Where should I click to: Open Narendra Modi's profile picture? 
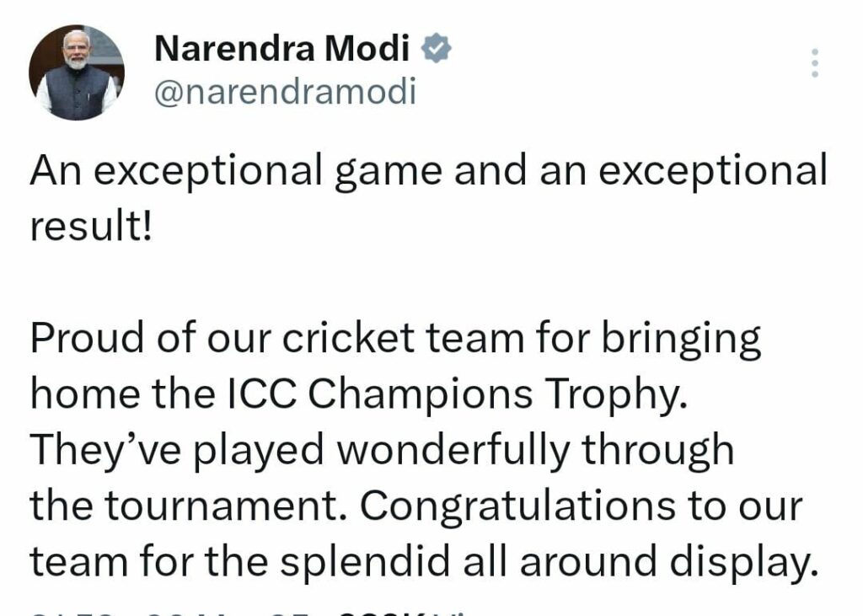pos(77,72)
